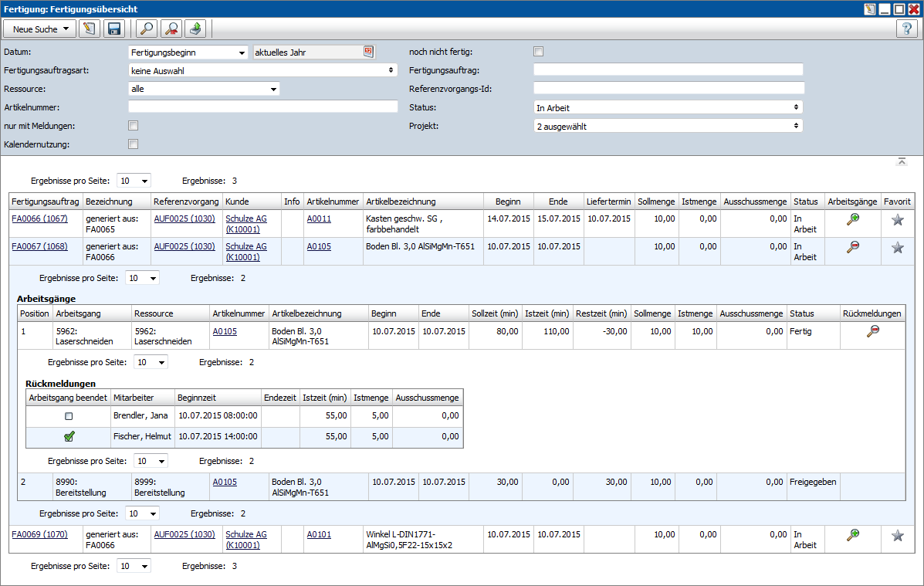924x586 pixels.
Task: Open the Fertigungsbeginn date type dropdown
Action: pyautogui.click(x=187, y=53)
